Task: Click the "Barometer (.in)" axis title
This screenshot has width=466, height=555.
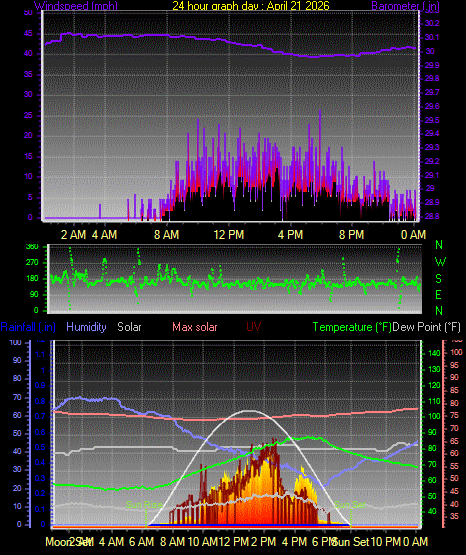Action: [x=405, y=6]
